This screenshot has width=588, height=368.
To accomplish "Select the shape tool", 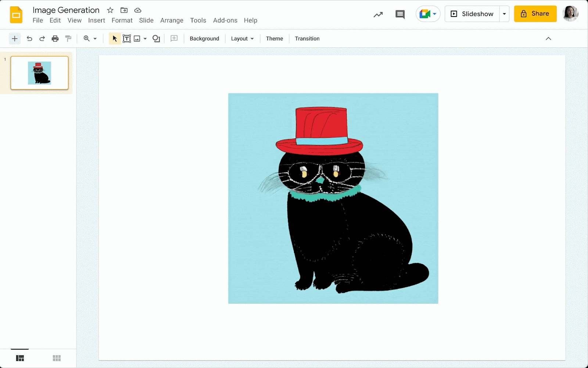I will pyautogui.click(x=156, y=38).
